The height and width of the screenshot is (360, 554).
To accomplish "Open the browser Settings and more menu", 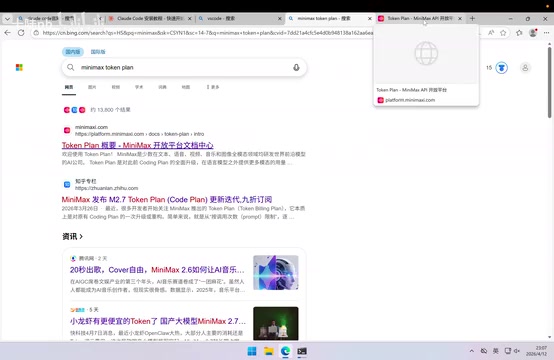I will [547, 33].
